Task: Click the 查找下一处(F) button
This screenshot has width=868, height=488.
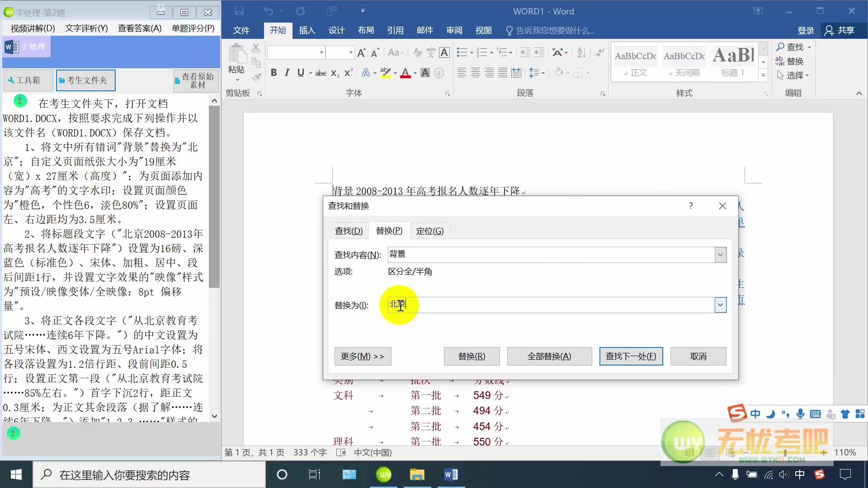Action: [x=631, y=356]
